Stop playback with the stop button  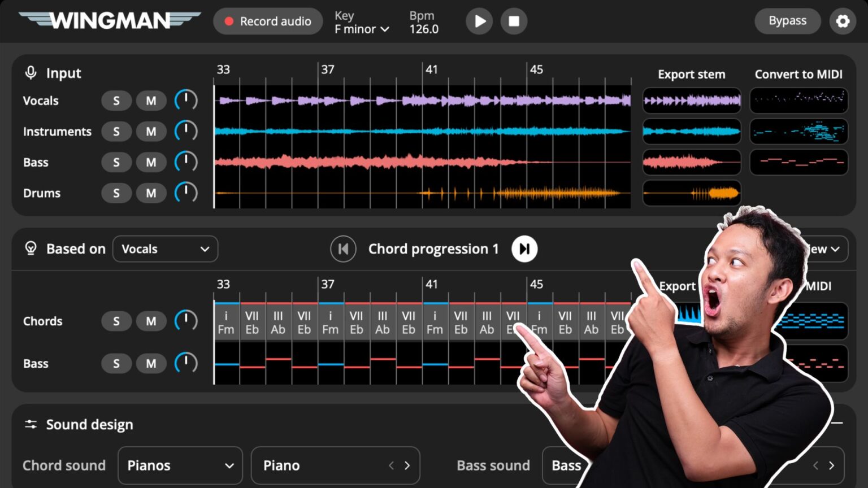[514, 21]
